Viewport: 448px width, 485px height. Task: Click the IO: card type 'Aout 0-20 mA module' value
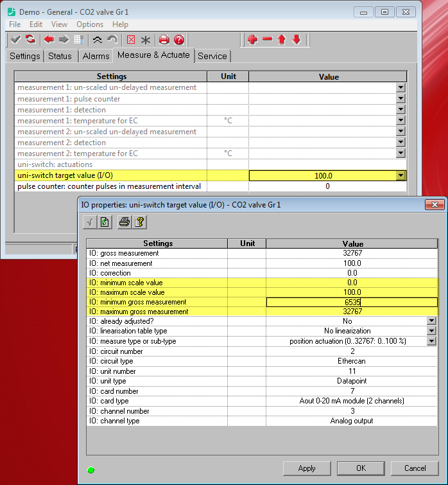352,401
